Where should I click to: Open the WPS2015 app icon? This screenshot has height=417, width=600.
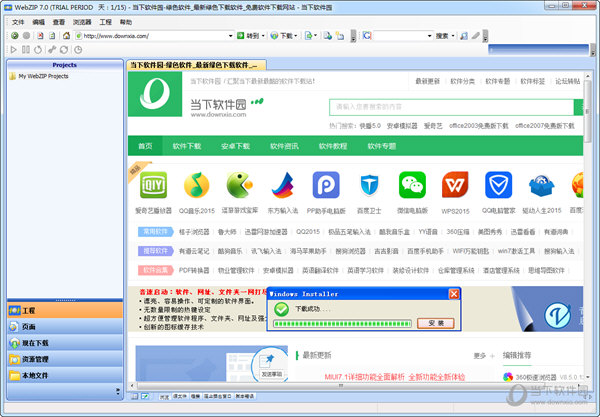[455, 185]
